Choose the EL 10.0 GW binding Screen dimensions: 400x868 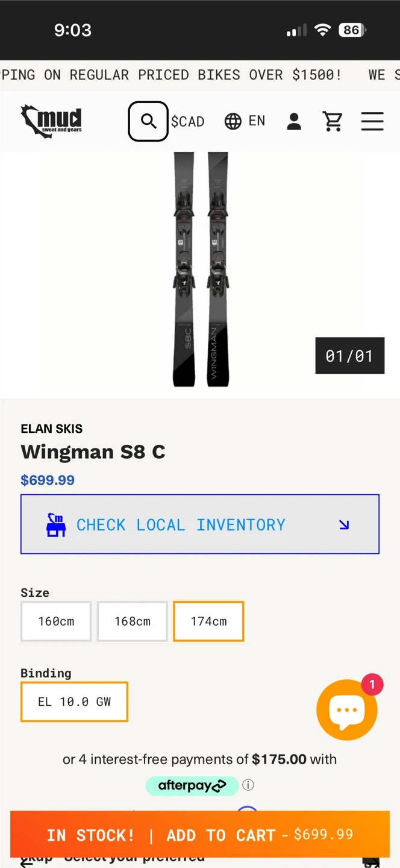[x=75, y=702]
